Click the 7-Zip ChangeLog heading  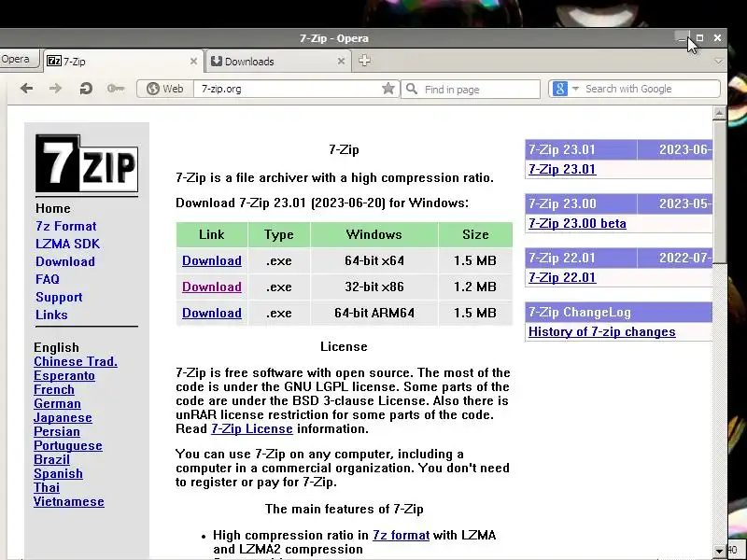pyautogui.click(x=580, y=313)
